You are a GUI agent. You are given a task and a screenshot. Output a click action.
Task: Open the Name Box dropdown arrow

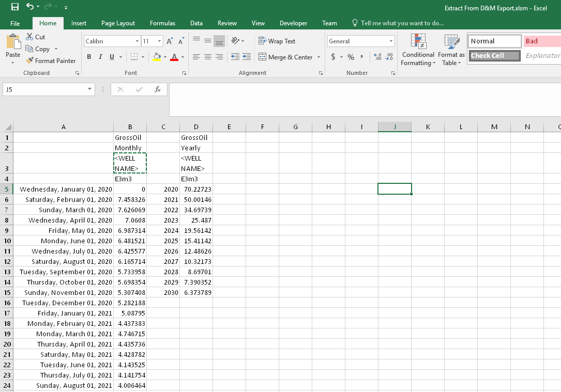click(x=90, y=89)
